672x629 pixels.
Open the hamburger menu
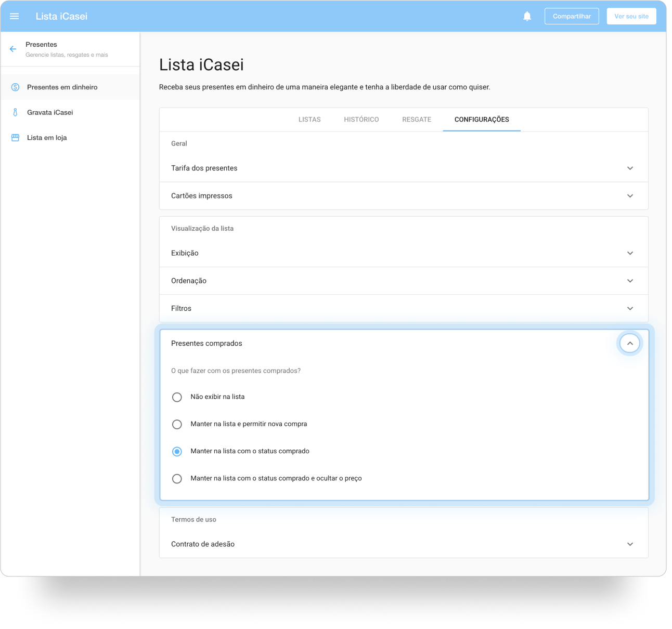15,16
